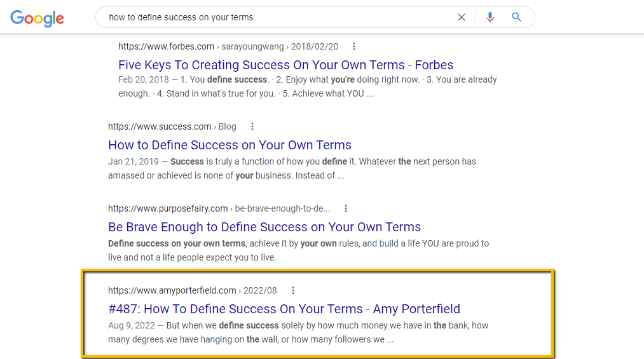Click the purposefairy.com URL breadcrumb
Viewport: 644px width, 359px height.
pos(219,208)
